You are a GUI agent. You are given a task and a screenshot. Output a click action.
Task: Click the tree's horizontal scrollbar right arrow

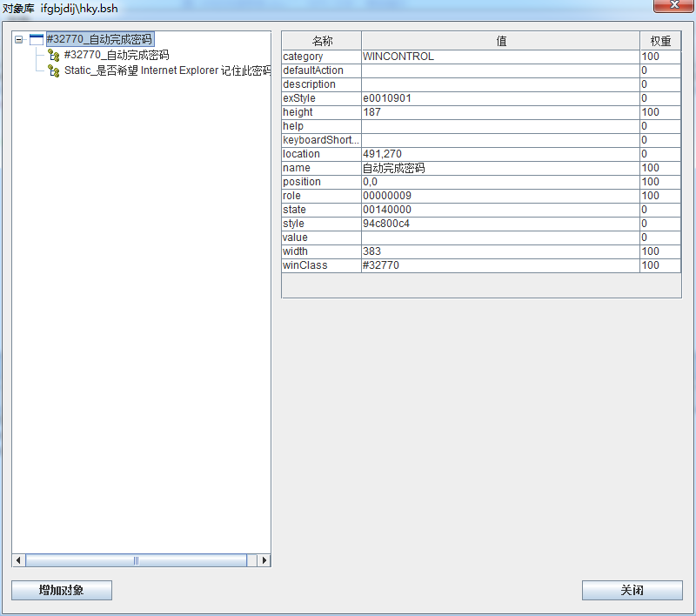tap(264, 560)
